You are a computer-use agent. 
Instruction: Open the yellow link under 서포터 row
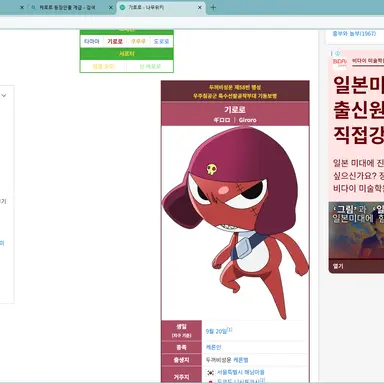103,66
